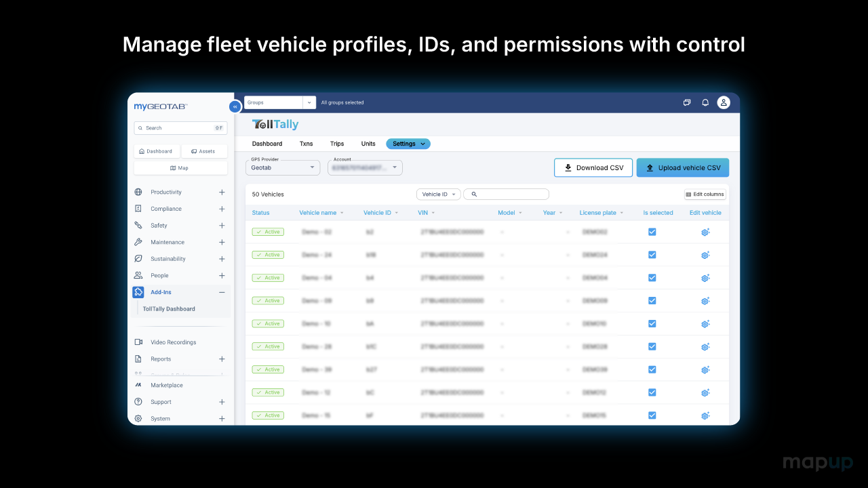Click Active status badge for Demo - 02
The width and height of the screenshot is (868, 488).
pyautogui.click(x=268, y=232)
